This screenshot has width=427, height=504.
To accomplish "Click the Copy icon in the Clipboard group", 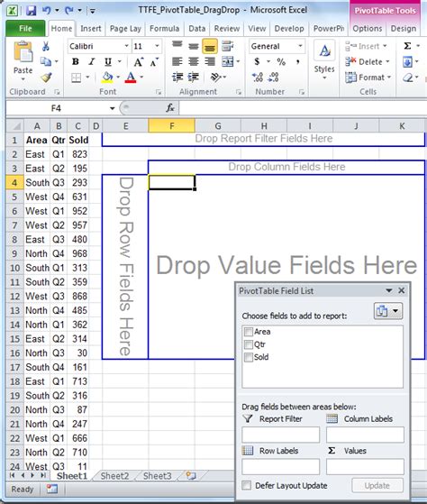I will coord(46,61).
